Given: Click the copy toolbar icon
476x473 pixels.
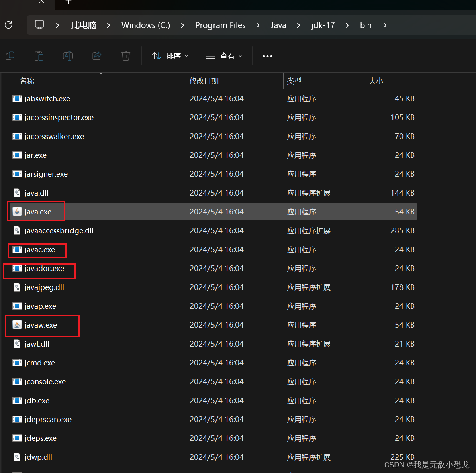Looking at the screenshot, I should (x=10, y=56).
